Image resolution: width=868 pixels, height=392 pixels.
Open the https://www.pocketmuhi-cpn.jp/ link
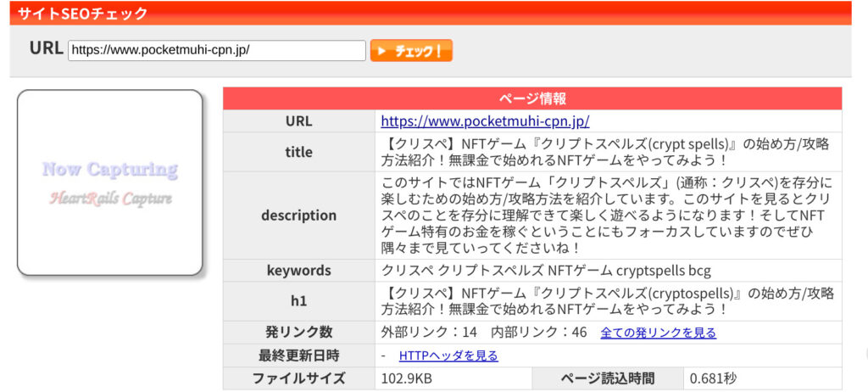click(485, 121)
